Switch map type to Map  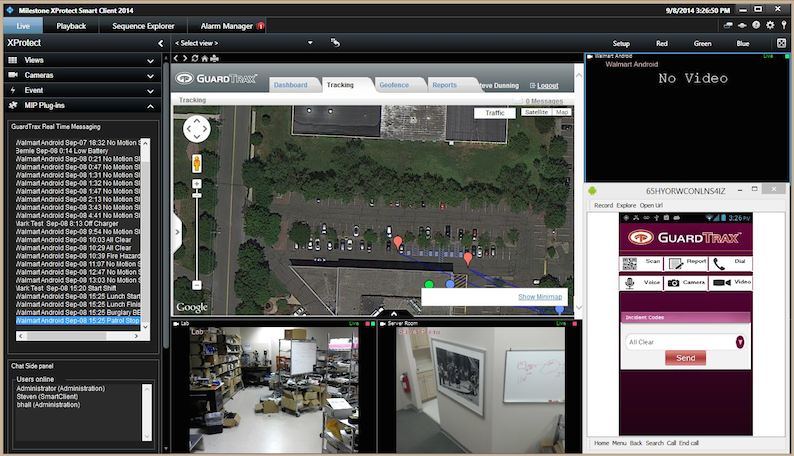562,112
